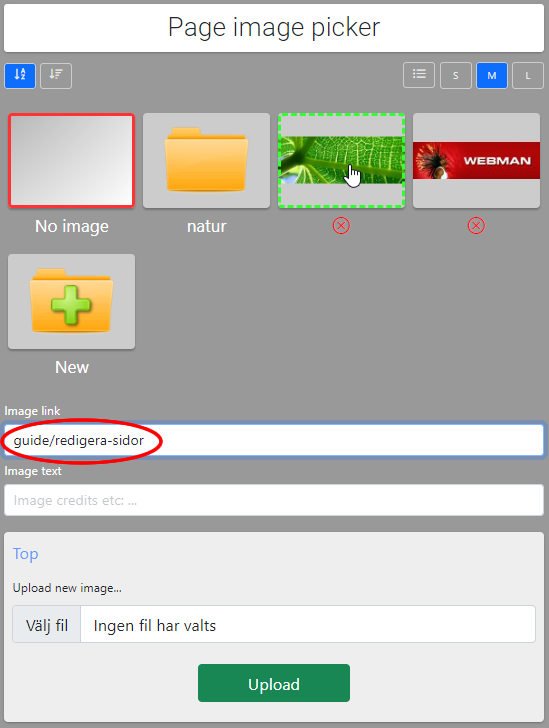Image resolution: width=549 pixels, height=728 pixels.
Task: Click the green Upload button
Action: [x=274, y=683]
